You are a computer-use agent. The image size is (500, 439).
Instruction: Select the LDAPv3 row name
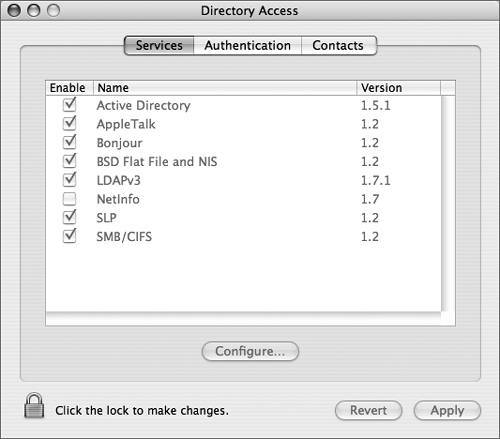(118, 180)
